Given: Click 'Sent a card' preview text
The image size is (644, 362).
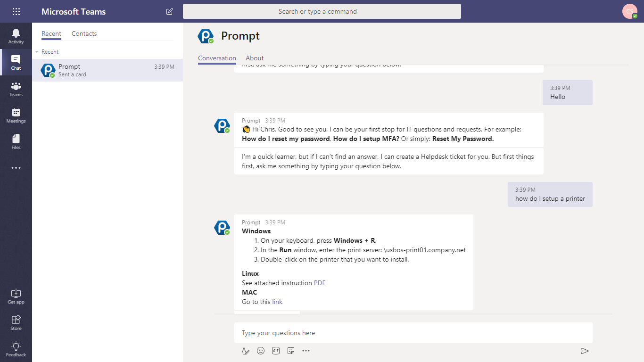Looking at the screenshot, I should coord(72,74).
